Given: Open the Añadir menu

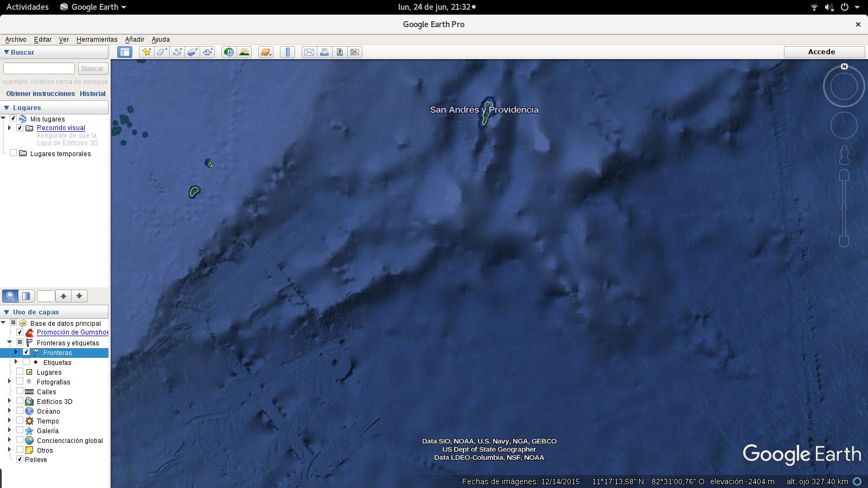Looking at the screenshot, I should pyautogui.click(x=135, y=39).
